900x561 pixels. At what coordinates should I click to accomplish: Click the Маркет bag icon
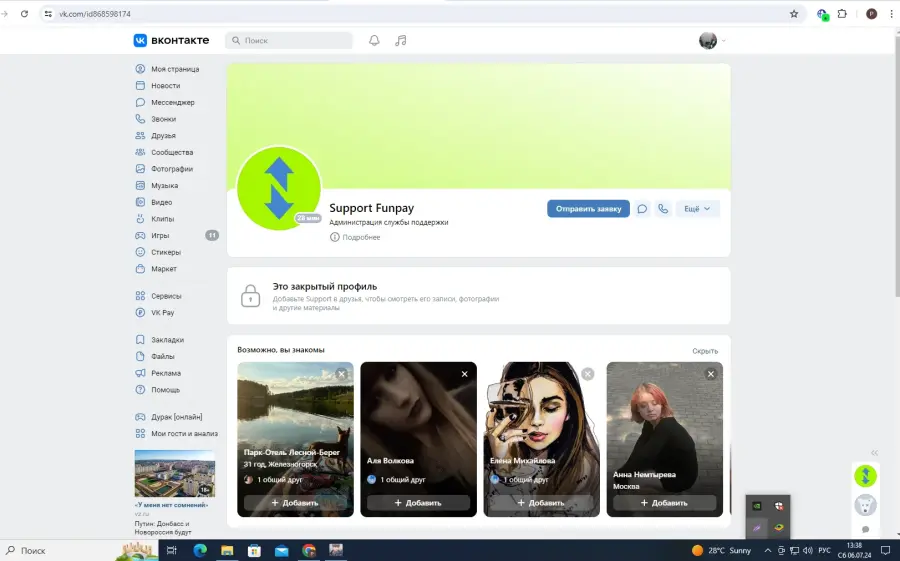(x=140, y=269)
